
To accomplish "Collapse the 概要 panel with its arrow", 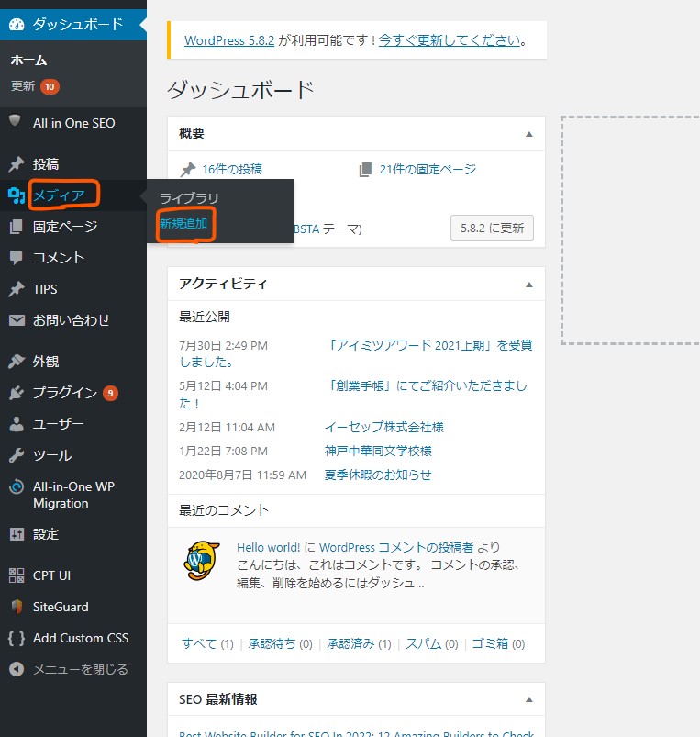I will click(529, 134).
